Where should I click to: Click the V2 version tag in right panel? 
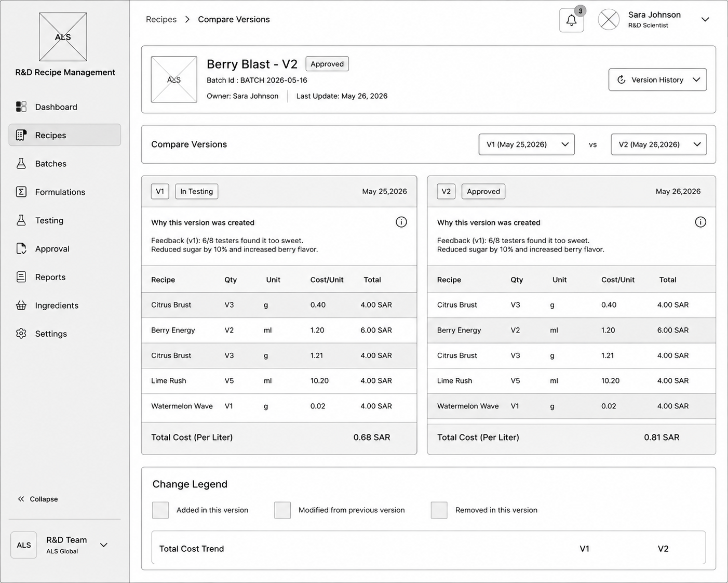[x=446, y=191]
